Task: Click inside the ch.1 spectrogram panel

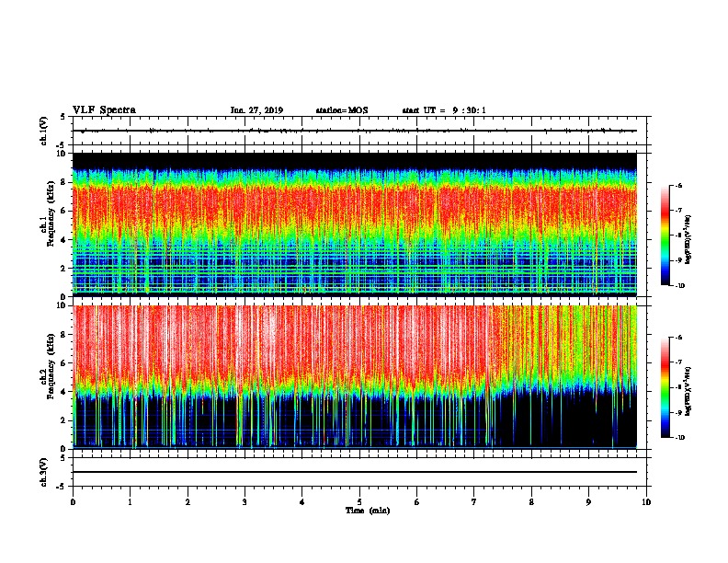Action: tap(355, 224)
